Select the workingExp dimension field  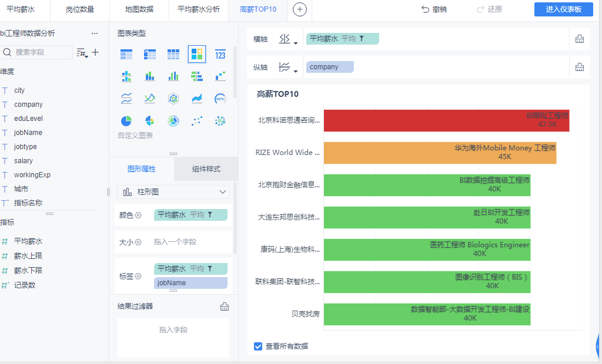(x=32, y=175)
